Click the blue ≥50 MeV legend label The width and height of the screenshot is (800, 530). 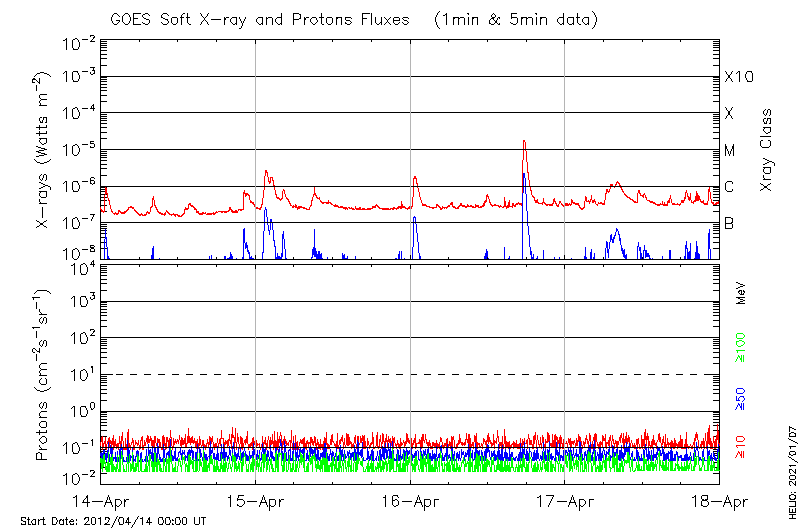[741, 399]
